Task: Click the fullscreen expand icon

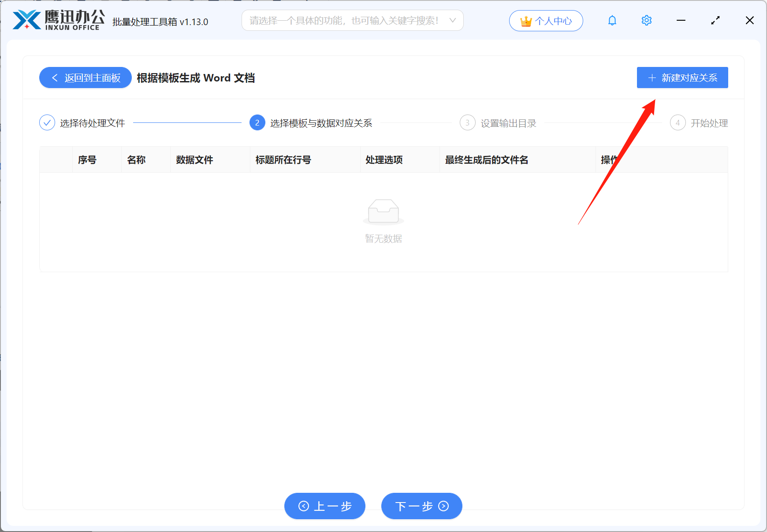Action: coord(715,20)
